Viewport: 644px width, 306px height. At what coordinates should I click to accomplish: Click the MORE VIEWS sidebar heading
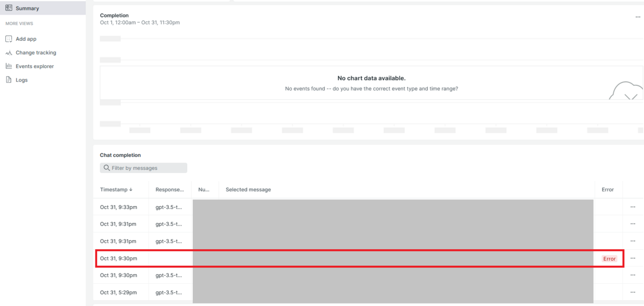coord(19,24)
